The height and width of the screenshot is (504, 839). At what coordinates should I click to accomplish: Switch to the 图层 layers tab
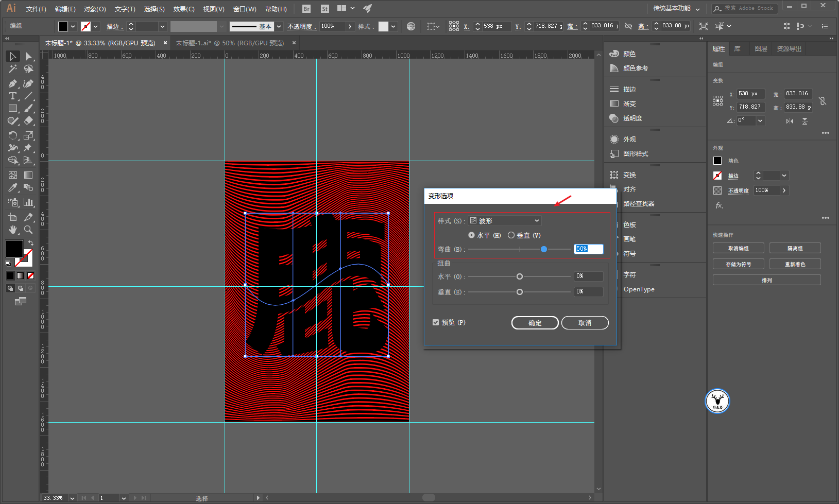761,48
